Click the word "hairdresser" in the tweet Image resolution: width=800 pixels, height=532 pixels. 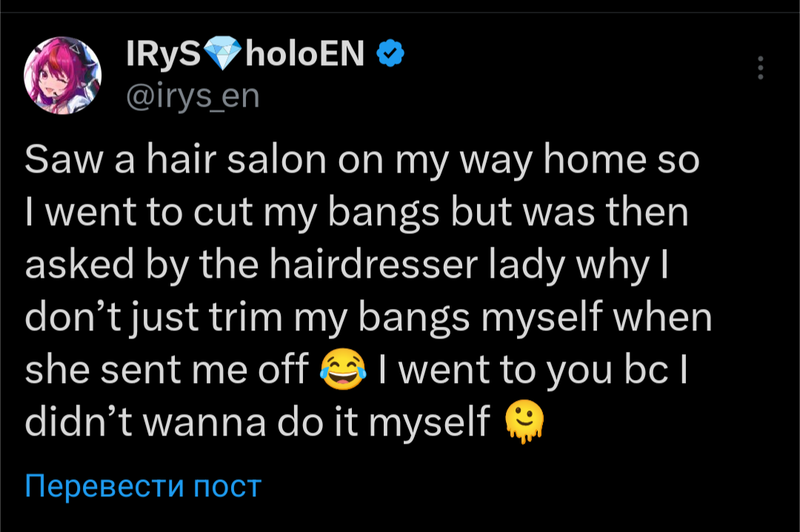(x=373, y=265)
